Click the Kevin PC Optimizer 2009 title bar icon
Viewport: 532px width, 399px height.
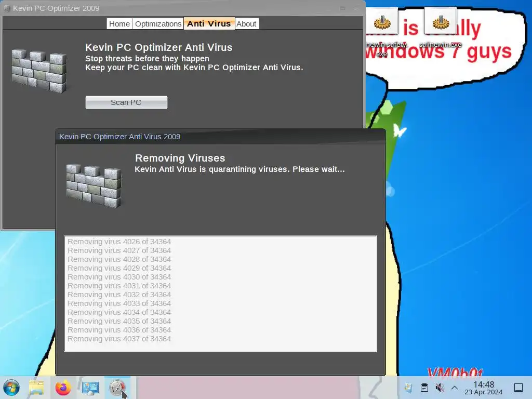[7, 8]
